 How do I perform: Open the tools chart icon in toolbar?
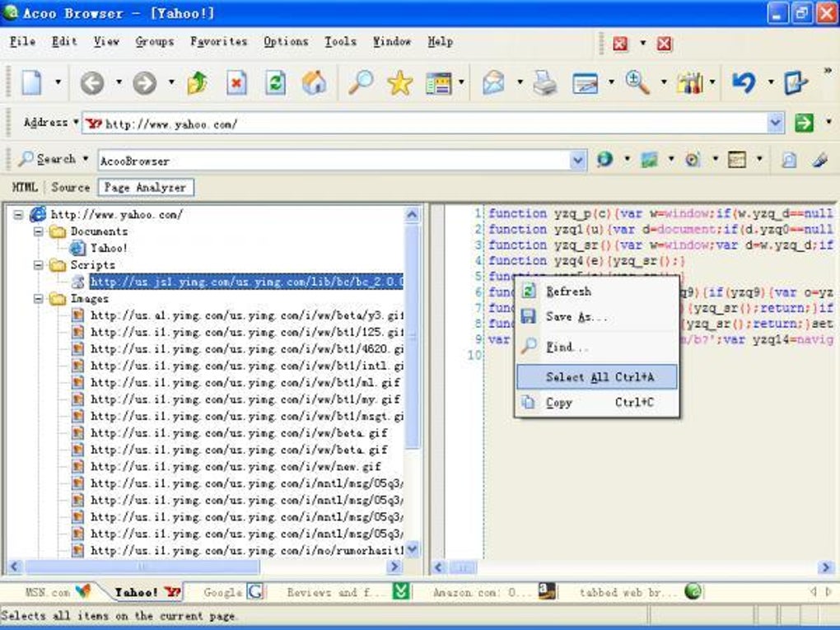pos(690,83)
